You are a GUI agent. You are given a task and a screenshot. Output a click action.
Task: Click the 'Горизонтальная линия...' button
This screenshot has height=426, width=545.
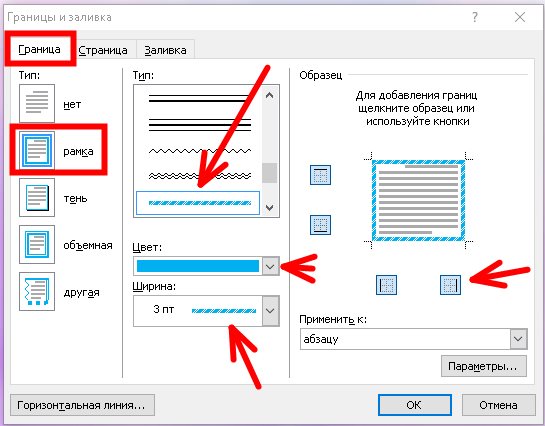pos(82,405)
